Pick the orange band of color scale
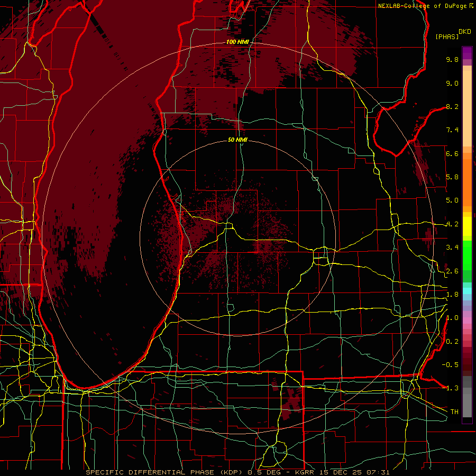 click(x=467, y=181)
